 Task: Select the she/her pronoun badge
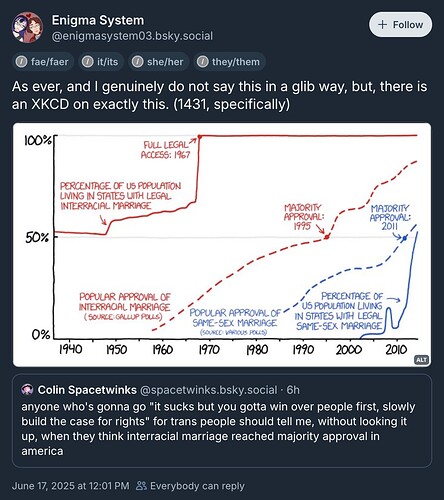click(159, 62)
